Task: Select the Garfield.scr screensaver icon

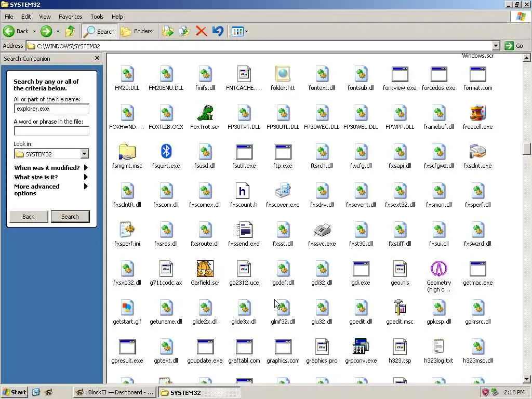Action: pos(205,269)
